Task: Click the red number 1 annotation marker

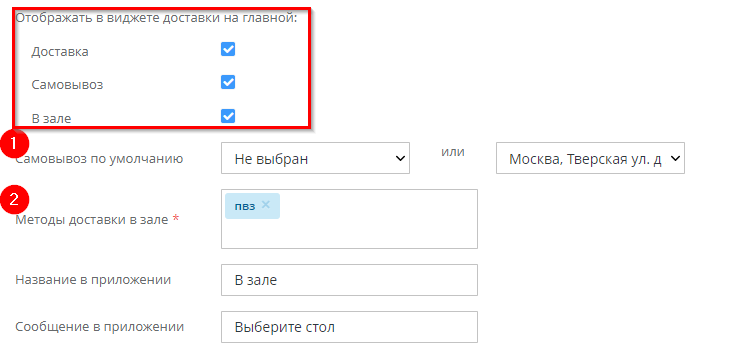Action: [x=14, y=144]
